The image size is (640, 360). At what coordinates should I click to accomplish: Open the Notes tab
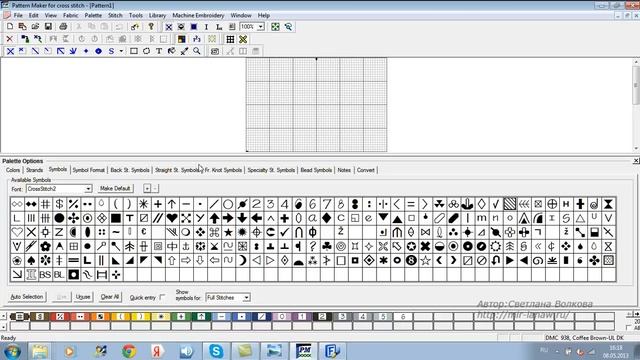pyautogui.click(x=344, y=170)
